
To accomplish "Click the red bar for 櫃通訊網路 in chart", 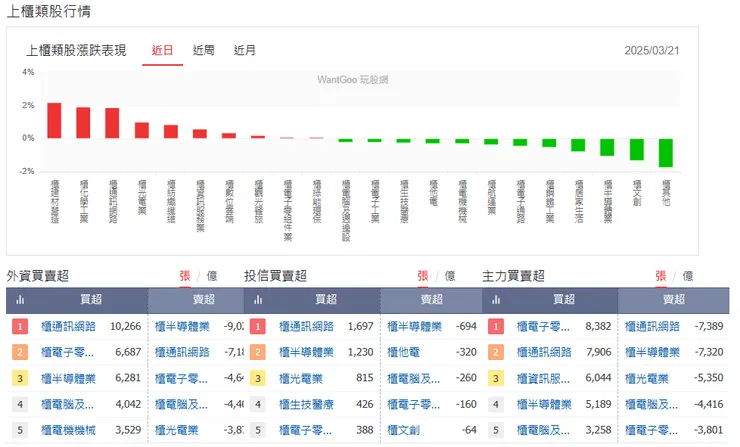I will point(112,123).
